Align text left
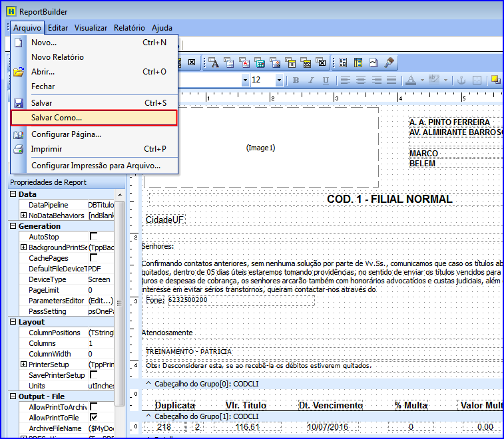 346,80
